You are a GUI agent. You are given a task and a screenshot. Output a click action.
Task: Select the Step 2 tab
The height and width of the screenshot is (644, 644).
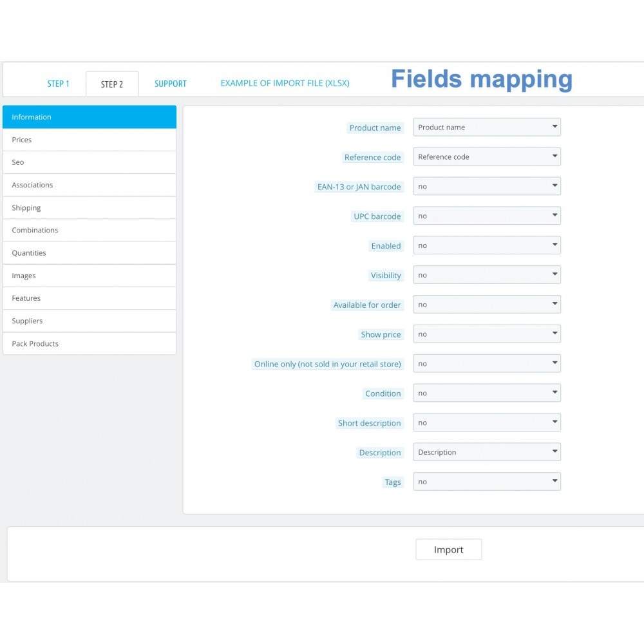[x=112, y=84]
